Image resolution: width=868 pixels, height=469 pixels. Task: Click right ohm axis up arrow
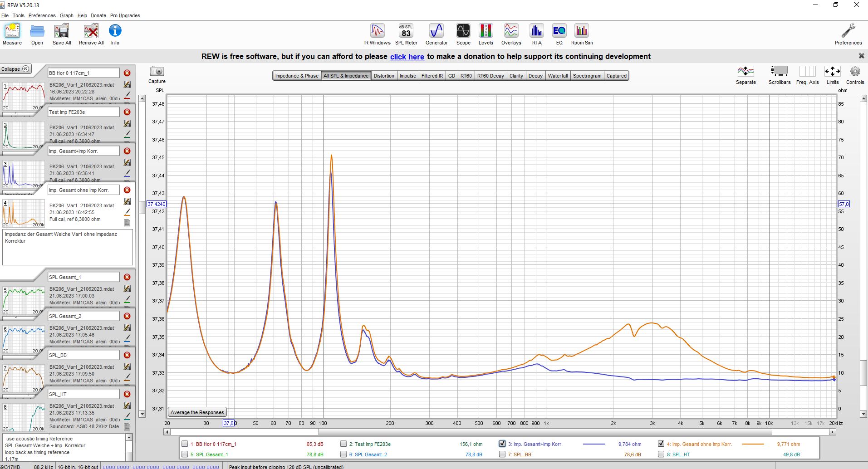[x=863, y=99]
